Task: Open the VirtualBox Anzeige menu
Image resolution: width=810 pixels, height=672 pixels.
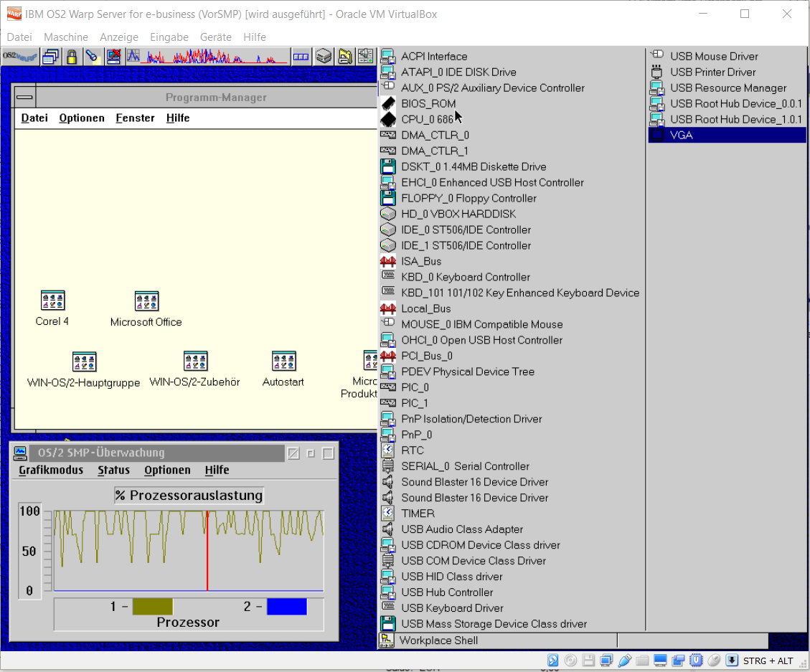Action: 119,37
